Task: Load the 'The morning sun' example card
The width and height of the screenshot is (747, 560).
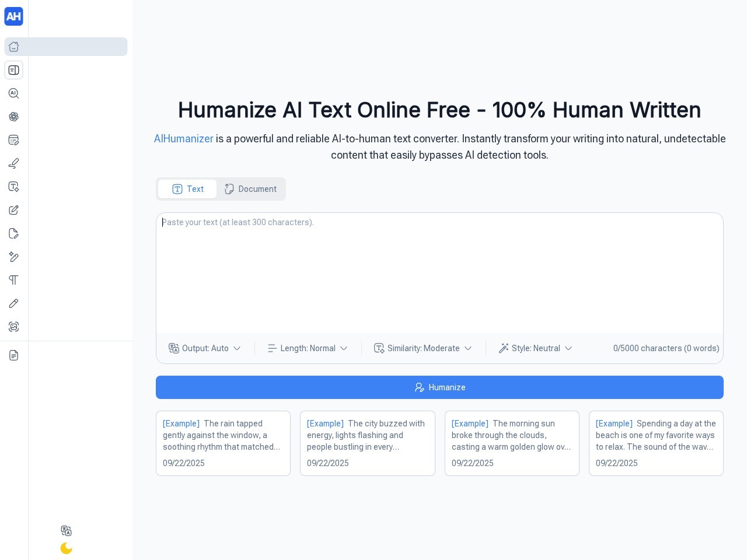Action: (x=512, y=443)
